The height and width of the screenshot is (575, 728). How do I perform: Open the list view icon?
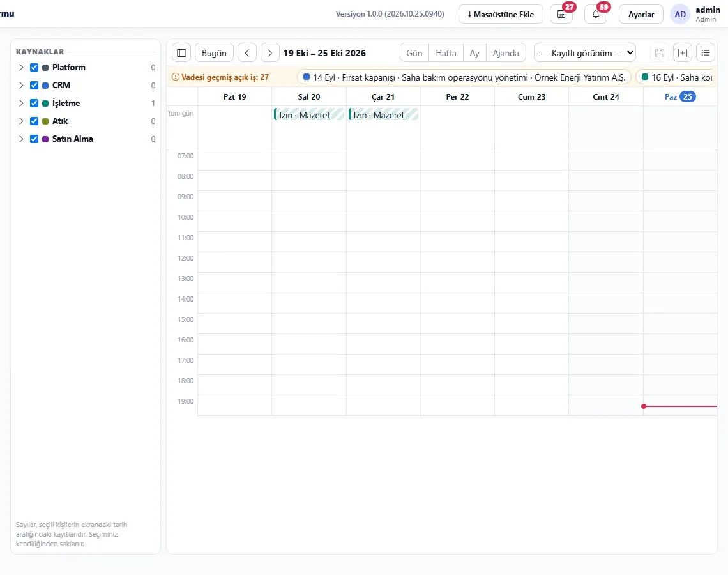pos(705,53)
